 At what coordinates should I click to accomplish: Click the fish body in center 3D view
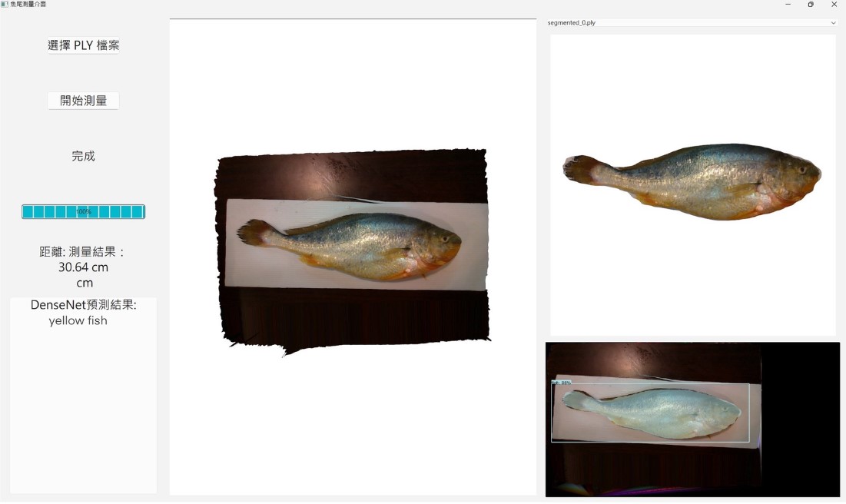pos(361,244)
